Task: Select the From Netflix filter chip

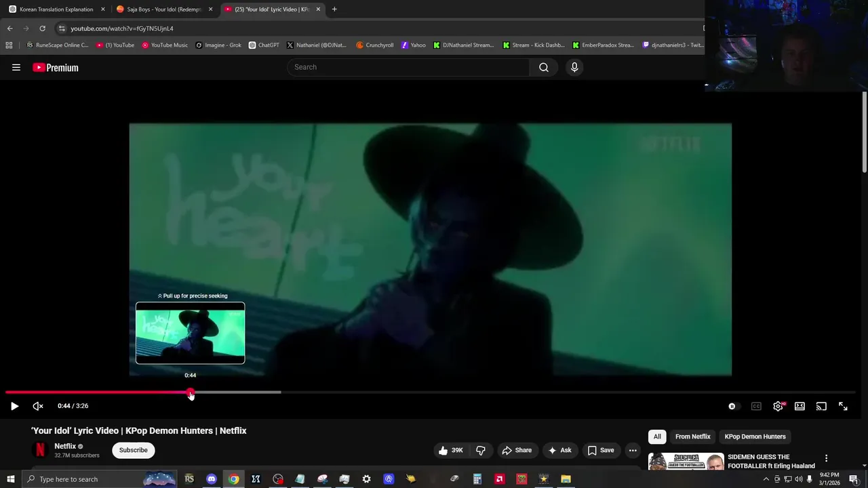Action: coord(692,436)
